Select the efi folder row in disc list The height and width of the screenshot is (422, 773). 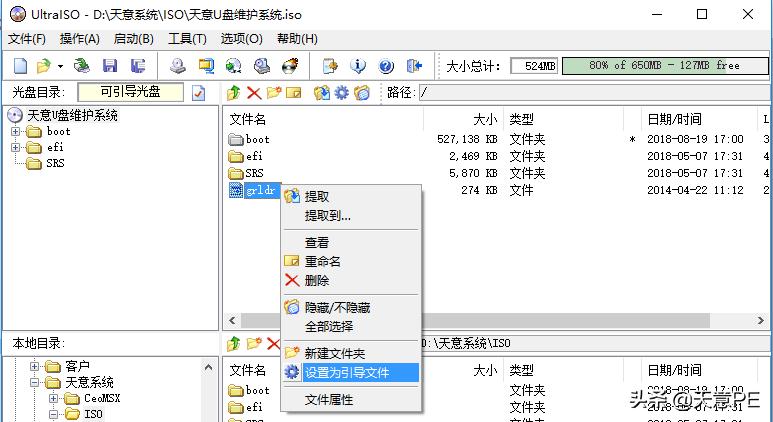(x=498, y=156)
